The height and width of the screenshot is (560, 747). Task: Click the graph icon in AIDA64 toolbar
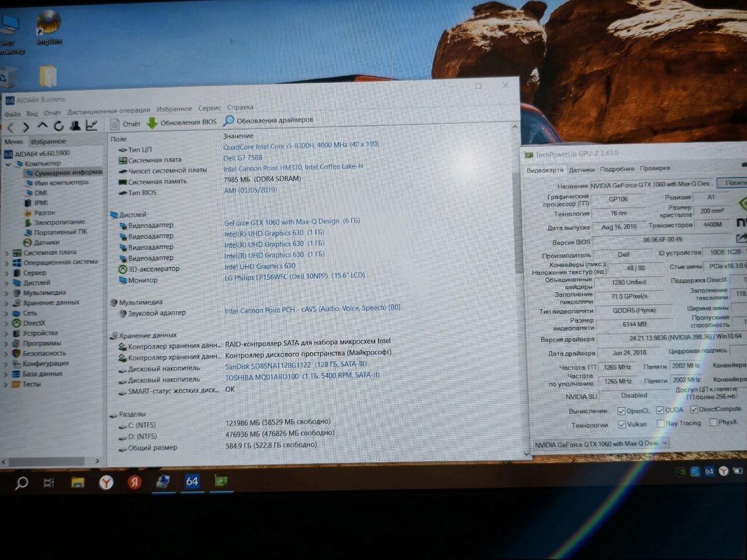coord(92,125)
